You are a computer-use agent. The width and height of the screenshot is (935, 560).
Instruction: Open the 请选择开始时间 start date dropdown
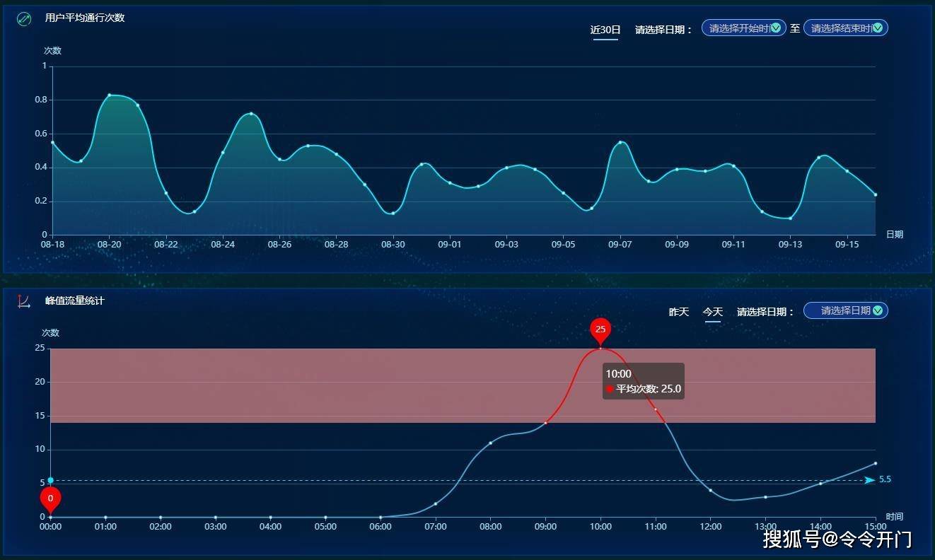click(x=739, y=28)
